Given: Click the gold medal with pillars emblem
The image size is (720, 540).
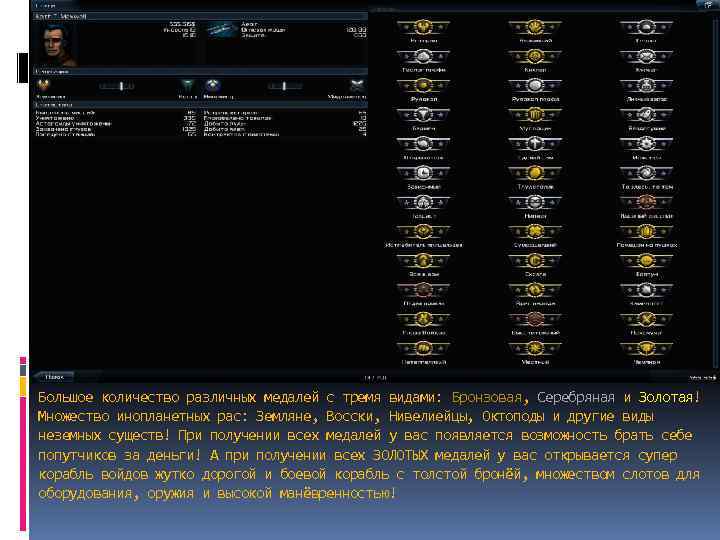Looking at the screenshot, I should point(534,115).
